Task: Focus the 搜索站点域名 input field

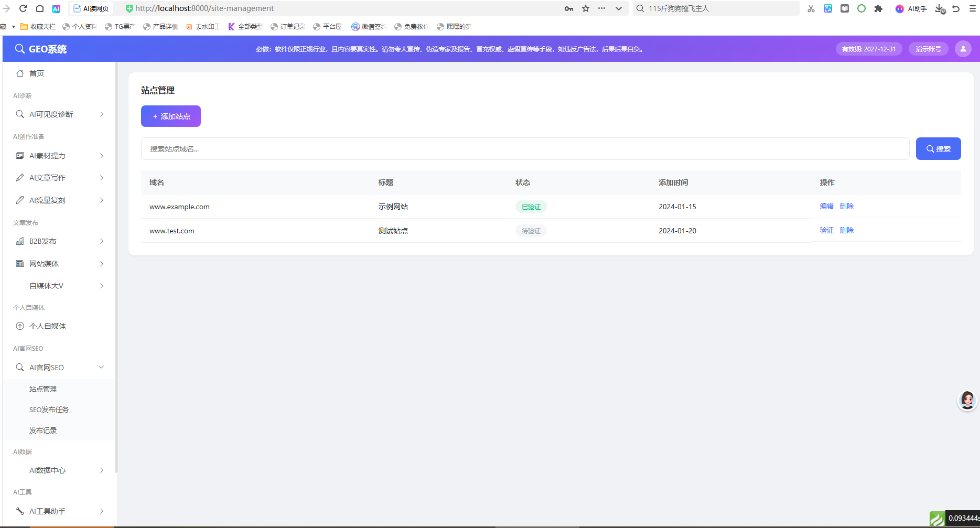Action: tap(525, 149)
